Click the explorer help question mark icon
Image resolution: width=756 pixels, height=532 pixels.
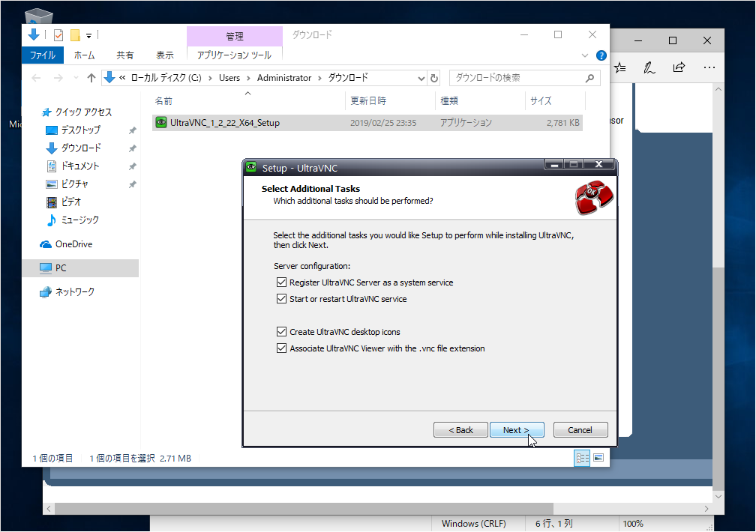coord(601,55)
